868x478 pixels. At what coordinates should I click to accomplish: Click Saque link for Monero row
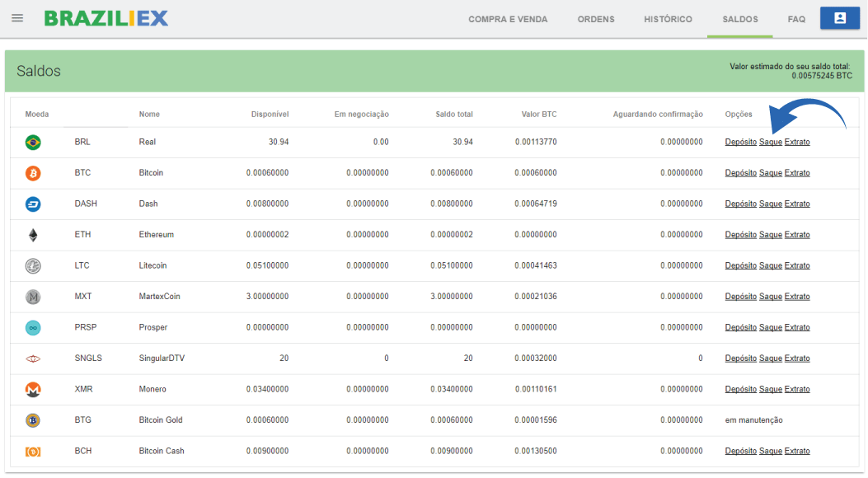click(x=770, y=389)
